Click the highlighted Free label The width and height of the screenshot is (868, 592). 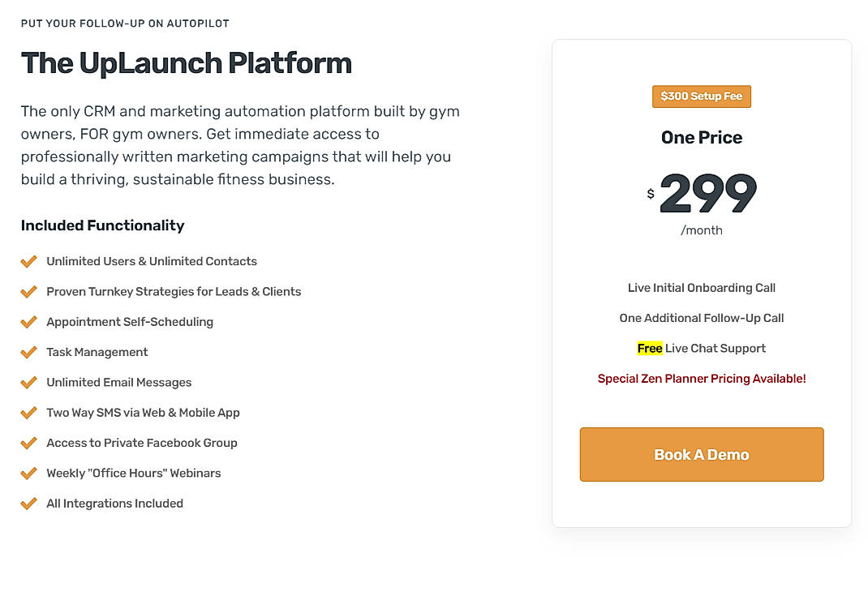coord(650,348)
